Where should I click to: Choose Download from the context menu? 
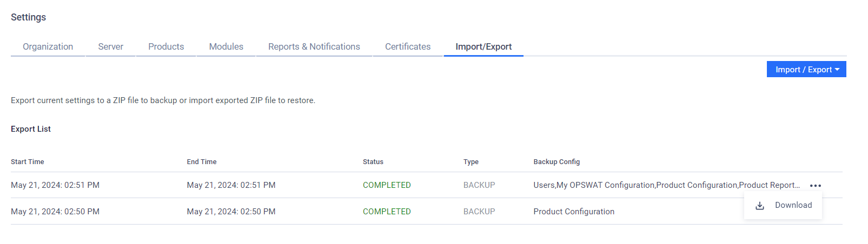783,205
